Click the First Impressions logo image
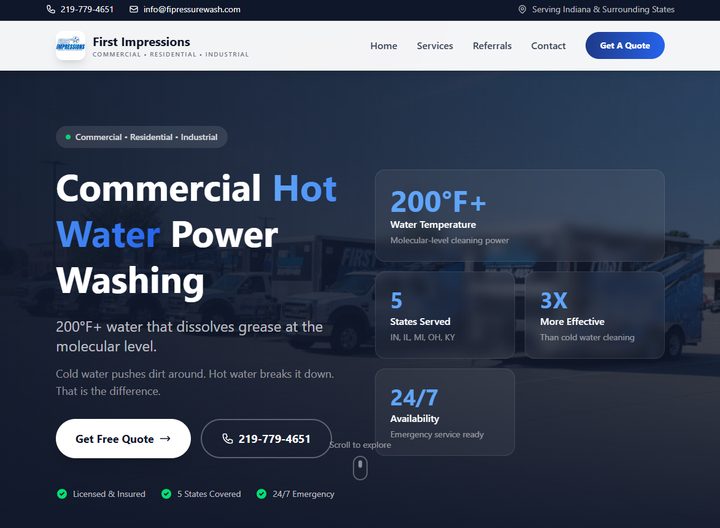 pyautogui.click(x=71, y=45)
